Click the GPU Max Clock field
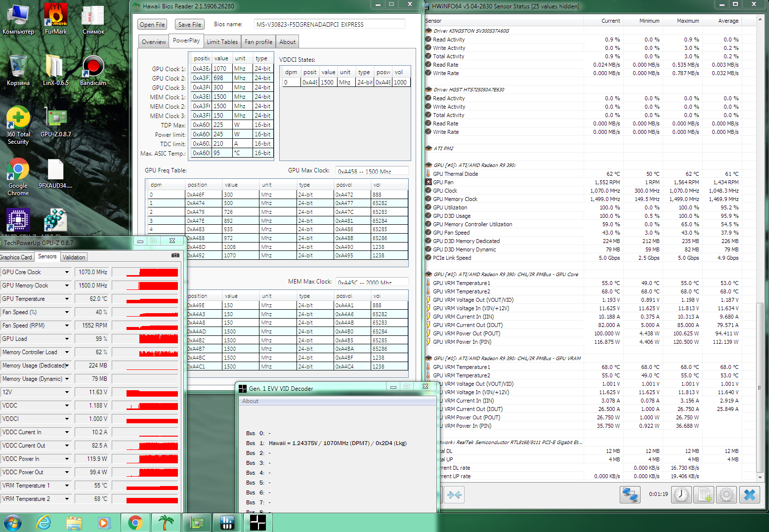769x532 pixels. [x=372, y=171]
